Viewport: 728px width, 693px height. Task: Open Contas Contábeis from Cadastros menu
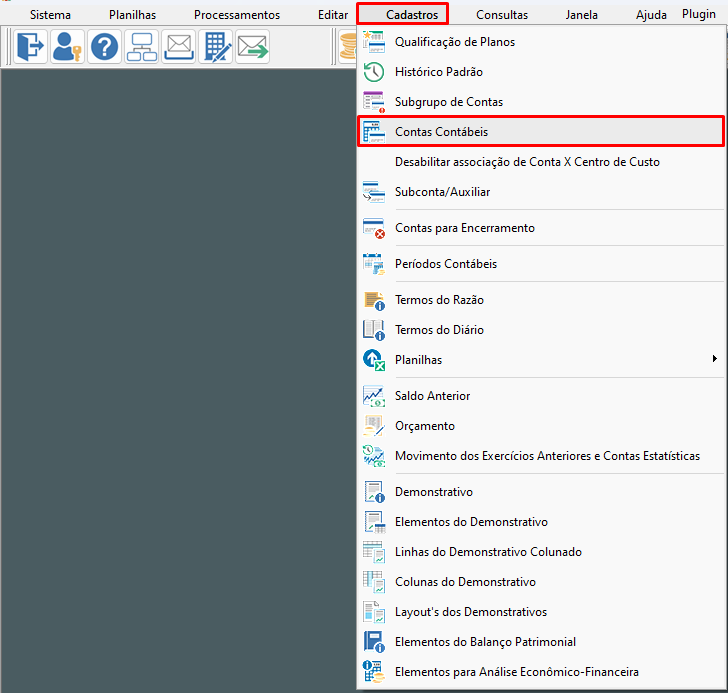(x=541, y=132)
